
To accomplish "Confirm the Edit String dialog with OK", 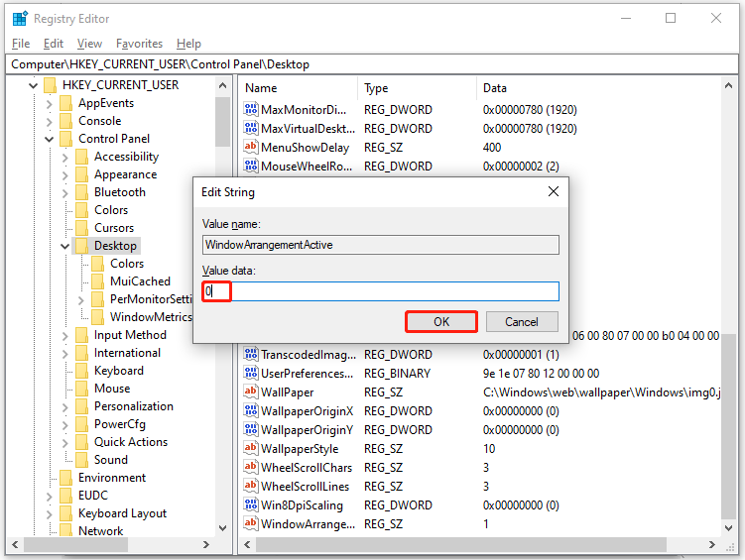I will [x=441, y=322].
